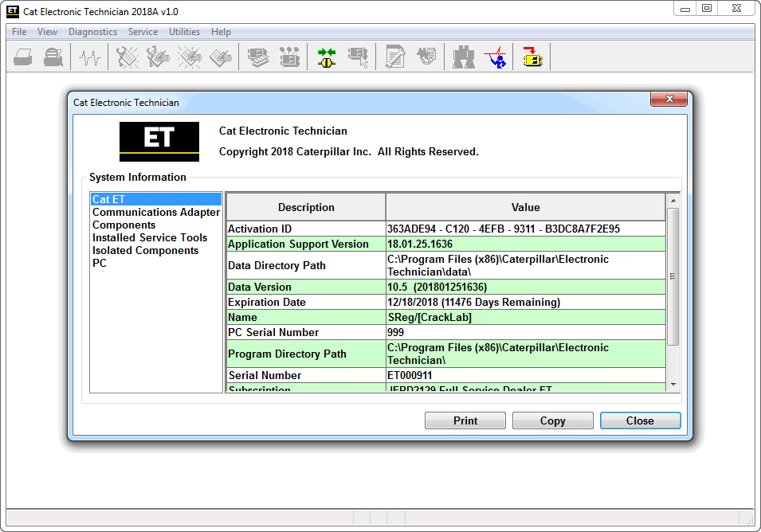Select Cat ET in System Information list

click(x=156, y=199)
